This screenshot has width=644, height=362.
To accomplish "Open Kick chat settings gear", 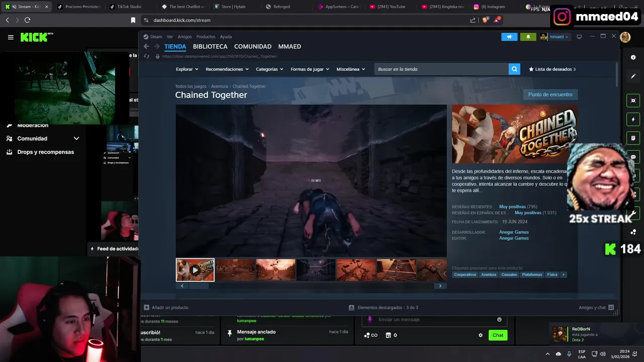I will pyautogui.click(x=480, y=335).
